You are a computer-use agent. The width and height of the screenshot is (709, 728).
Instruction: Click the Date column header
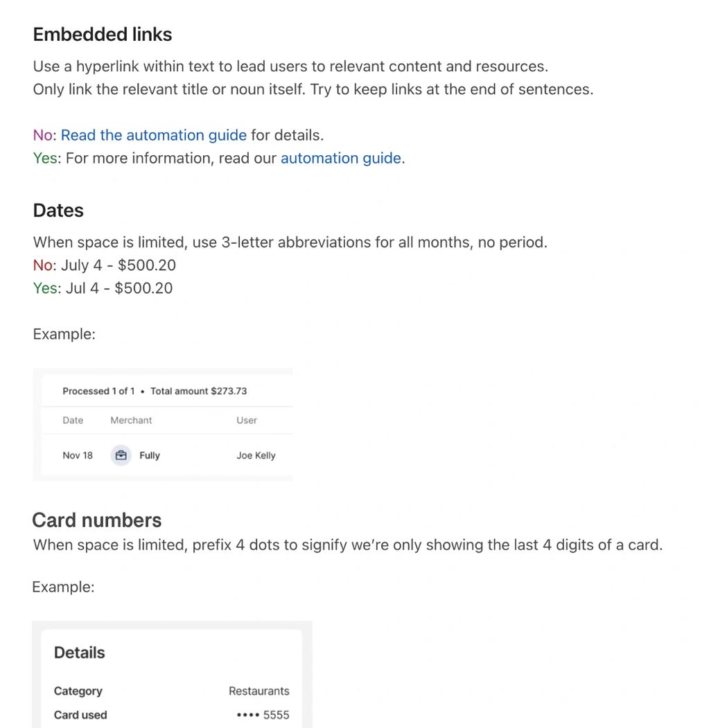(73, 420)
